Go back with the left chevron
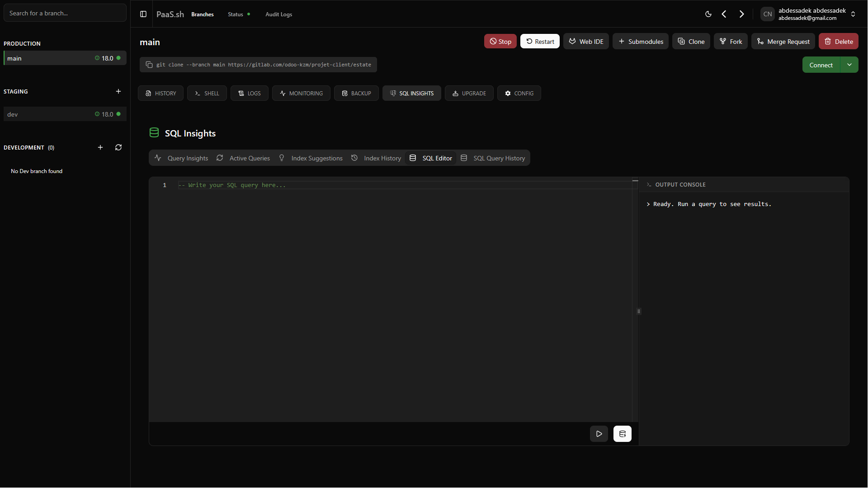This screenshot has height=488, width=868. [x=724, y=14]
